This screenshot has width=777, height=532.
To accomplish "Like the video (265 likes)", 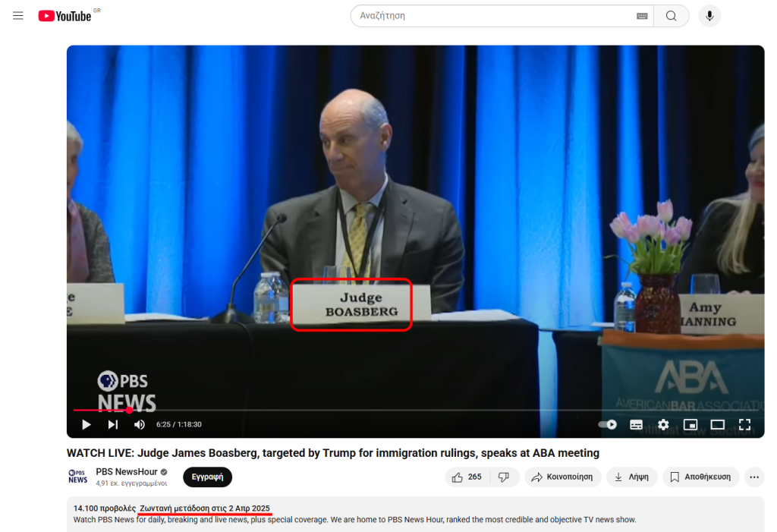I will (467, 477).
